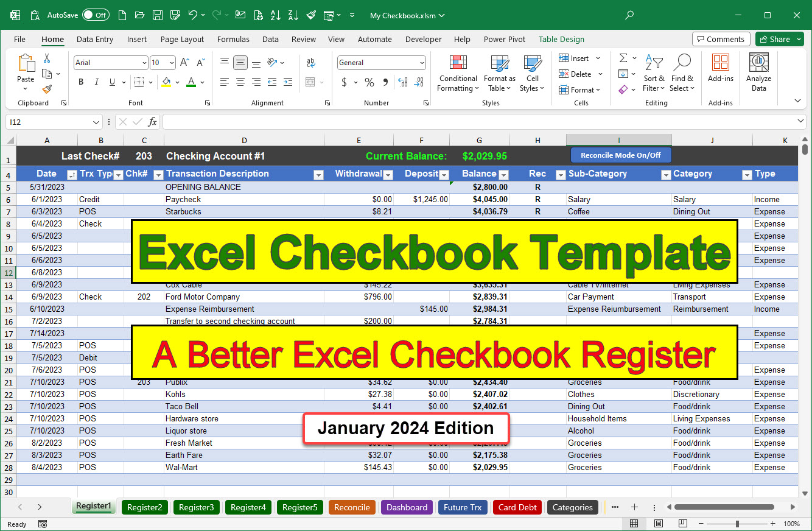The height and width of the screenshot is (531, 812).
Task: Toggle italic formatting
Action: coord(96,82)
